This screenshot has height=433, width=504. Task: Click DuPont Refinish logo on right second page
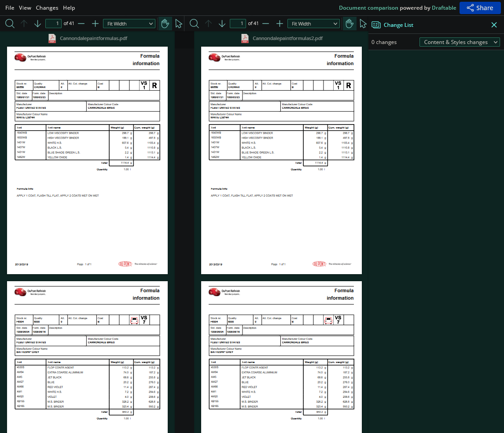click(224, 292)
